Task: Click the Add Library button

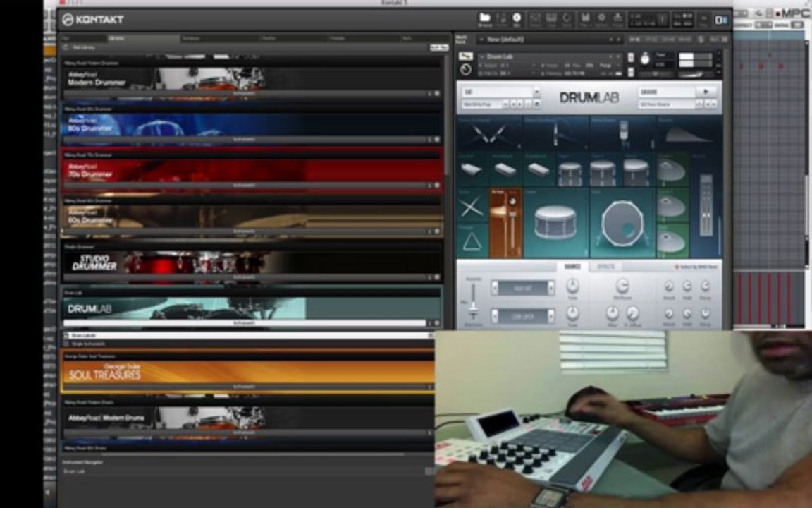Action: (84, 47)
